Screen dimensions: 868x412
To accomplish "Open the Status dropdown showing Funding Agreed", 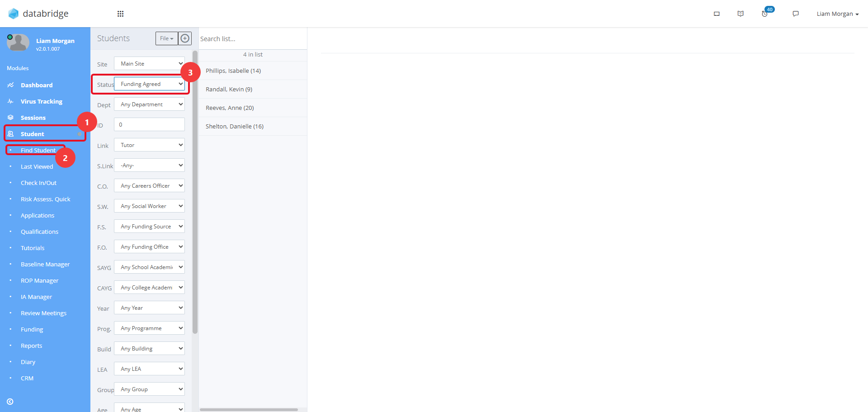I will [x=149, y=84].
